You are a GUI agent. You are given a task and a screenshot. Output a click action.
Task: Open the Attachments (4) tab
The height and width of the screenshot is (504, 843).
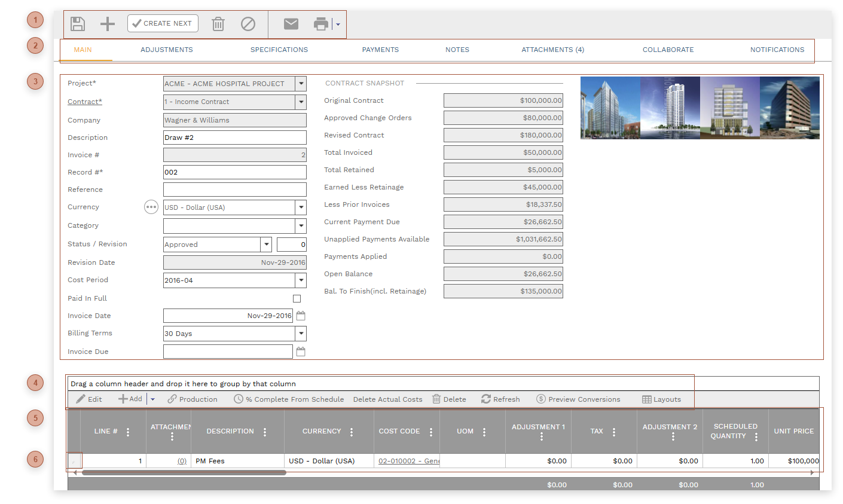[x=552, y=50]
